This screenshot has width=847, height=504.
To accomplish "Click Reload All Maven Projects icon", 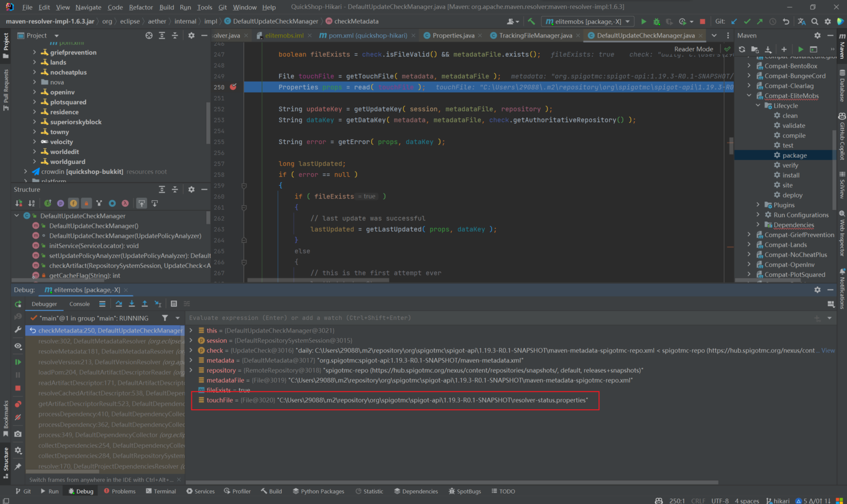I will click(x=742, y=49).
